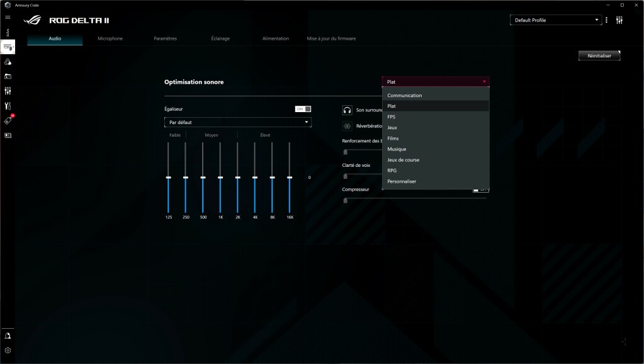Click the 500 Hz equalizer slider handle
This screenshot has height=364, width=644.
tap(203, 178)
